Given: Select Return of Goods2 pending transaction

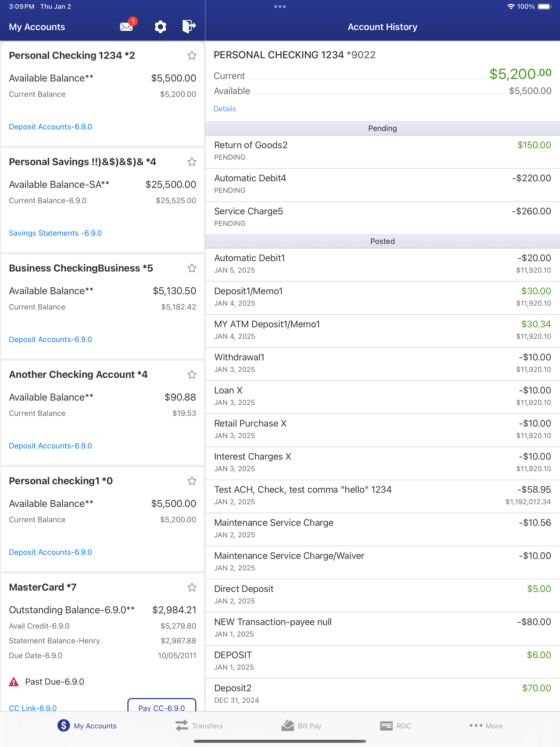Looking at the screenshot, I should [382, 152].
